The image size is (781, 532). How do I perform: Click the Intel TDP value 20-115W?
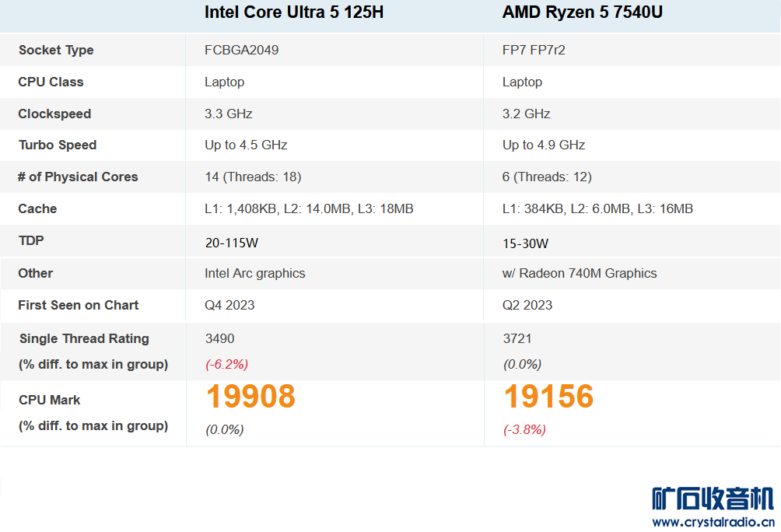point(232,243)
